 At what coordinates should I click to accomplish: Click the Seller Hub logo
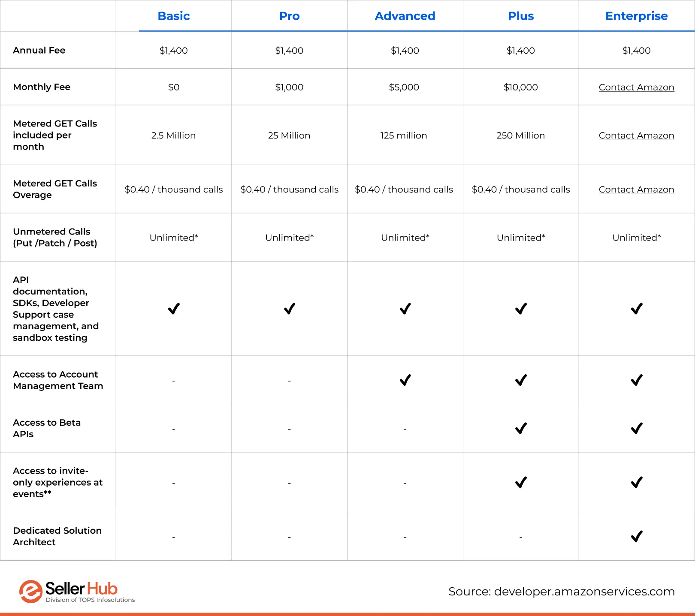tap(76, 591)
